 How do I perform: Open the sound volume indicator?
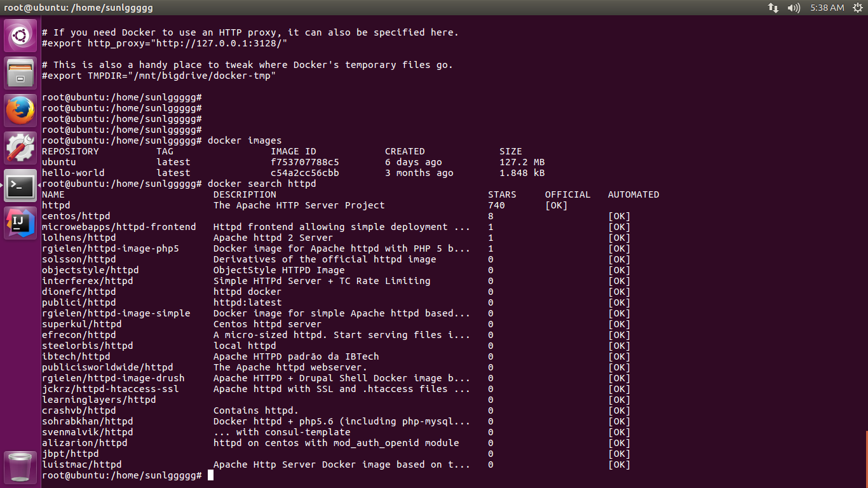point(794,8)
